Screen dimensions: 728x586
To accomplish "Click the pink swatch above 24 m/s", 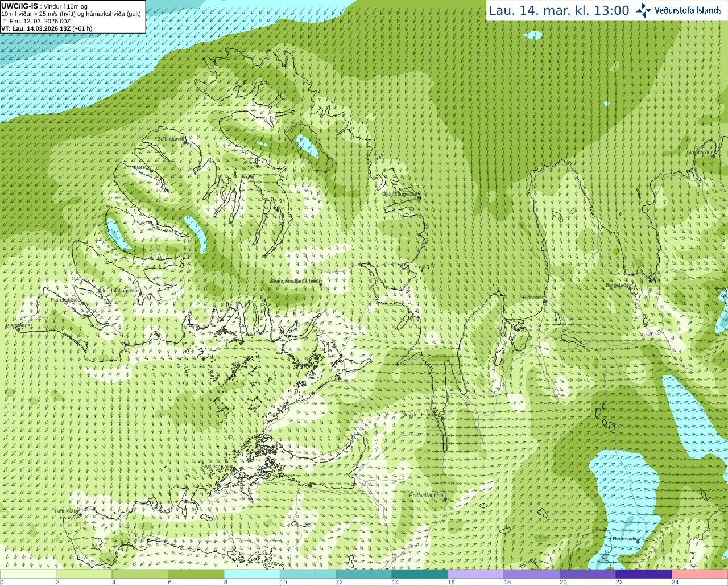I will 700,574.
